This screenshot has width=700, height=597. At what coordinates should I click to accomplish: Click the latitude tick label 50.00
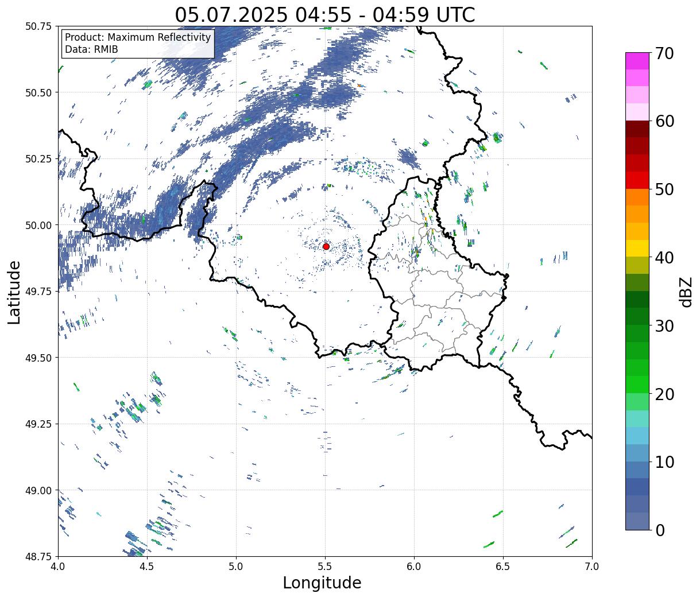tap(38, 225)
